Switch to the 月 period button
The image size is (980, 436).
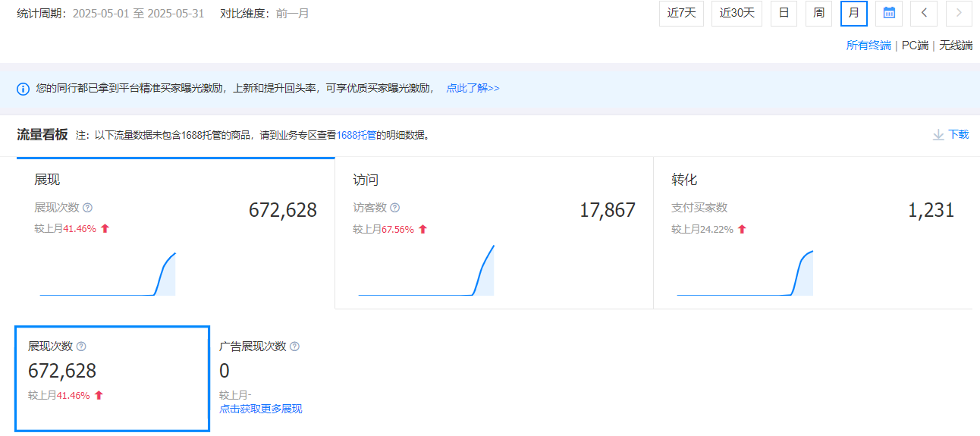point(854,13)
